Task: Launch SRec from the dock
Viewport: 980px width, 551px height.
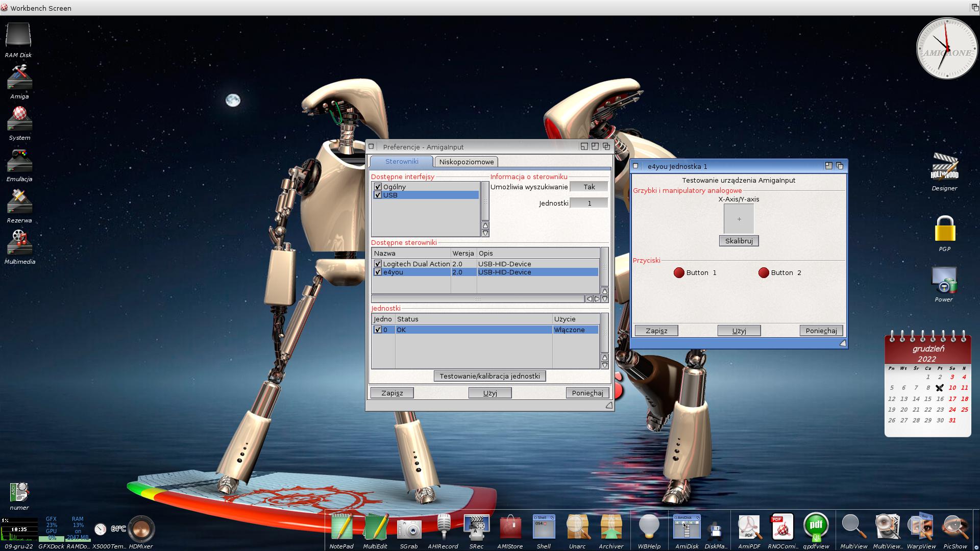Action: [476, 527]
